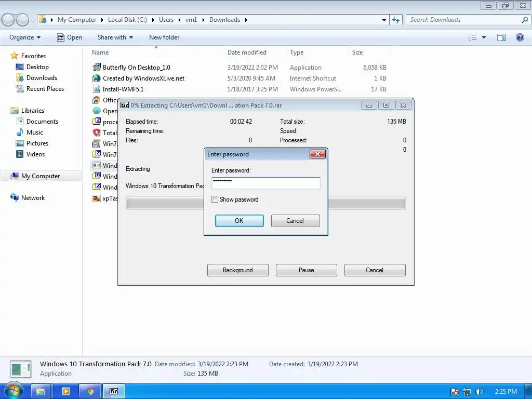Click the proce archive file icon
The width and height of the screenshot is (532, 399).
96,122
